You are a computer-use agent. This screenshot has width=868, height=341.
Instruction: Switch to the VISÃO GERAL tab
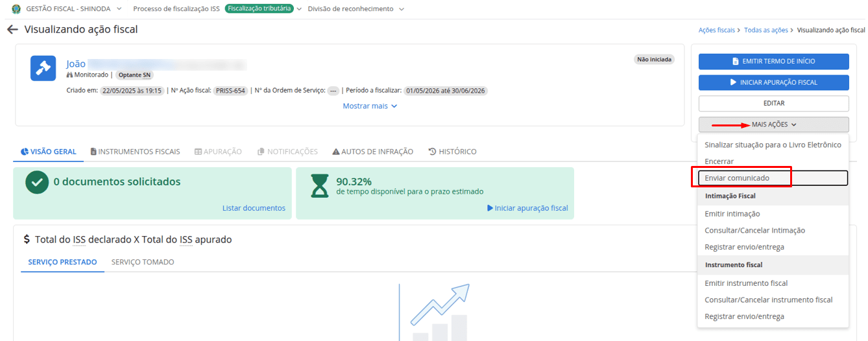pyautogui.click(x=49, y=152)
